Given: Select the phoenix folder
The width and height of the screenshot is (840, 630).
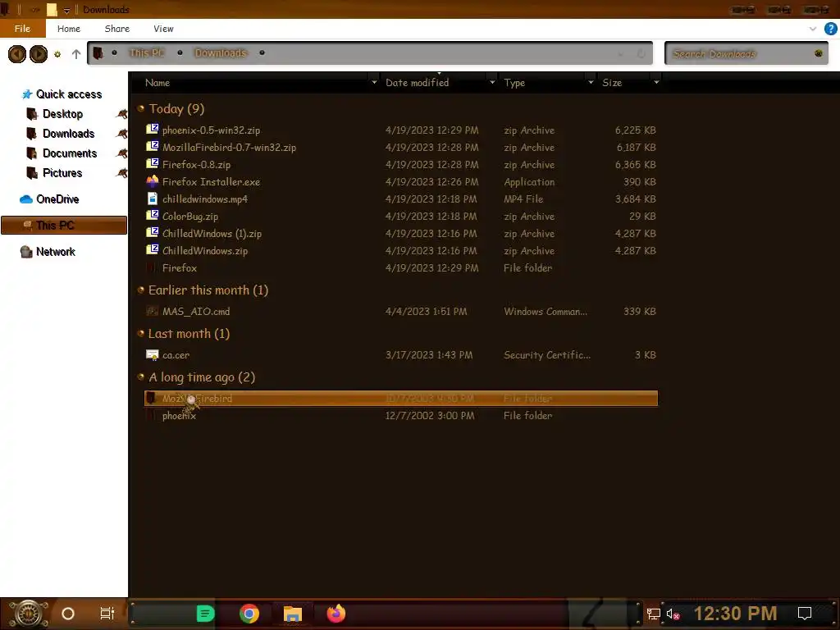Looking at the screenshot, I should click(x=400, y=416).
